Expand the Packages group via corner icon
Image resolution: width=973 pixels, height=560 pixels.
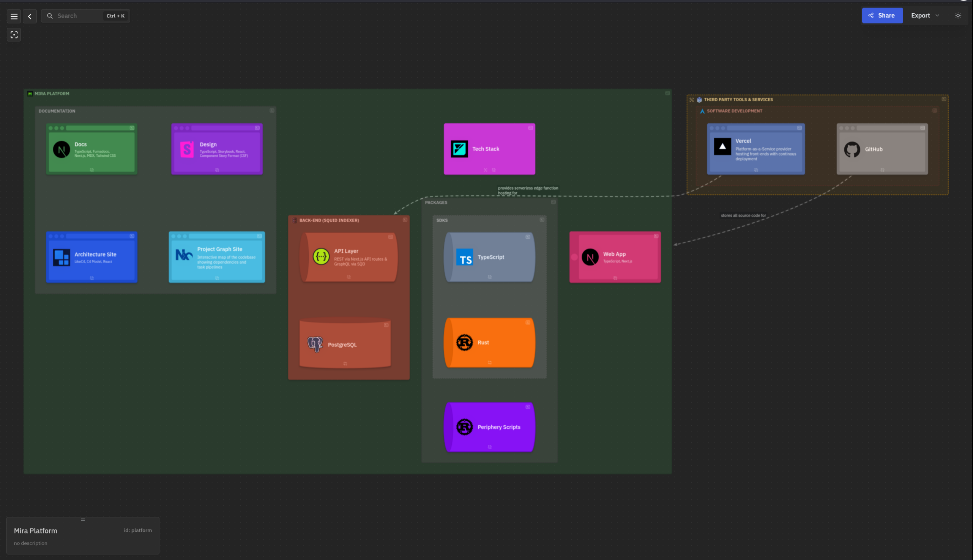(x=553, y=202)
